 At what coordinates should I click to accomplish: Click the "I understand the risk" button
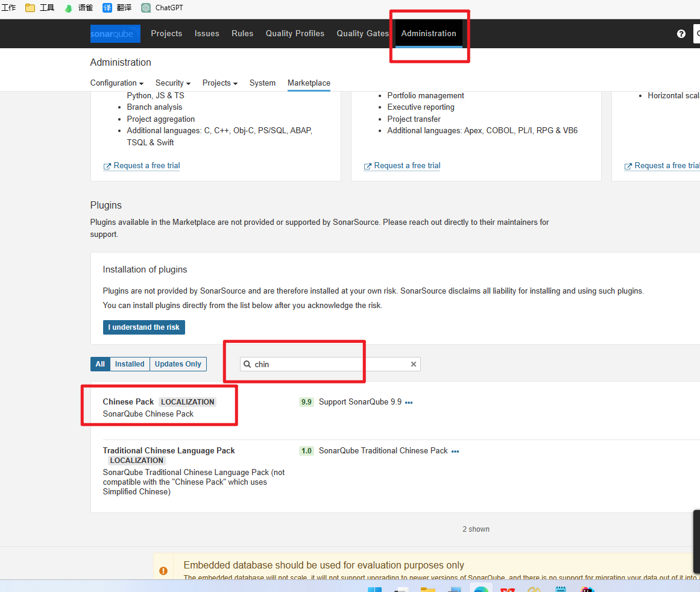pos(143,327)
